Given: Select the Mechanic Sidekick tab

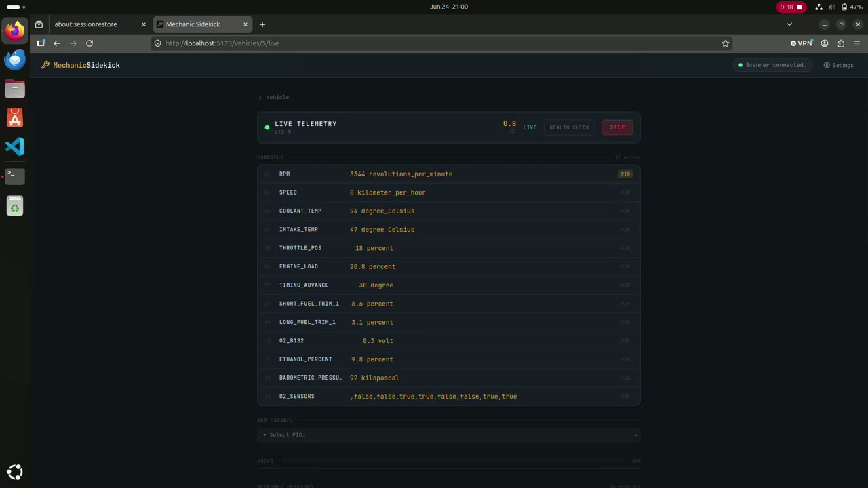Looking at the screenshot, I should 201,24.
